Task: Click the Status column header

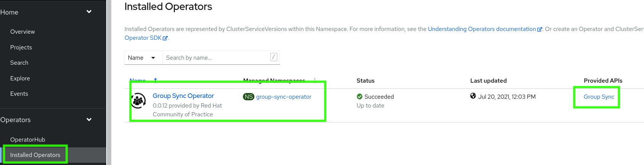Action: point(366,81)
